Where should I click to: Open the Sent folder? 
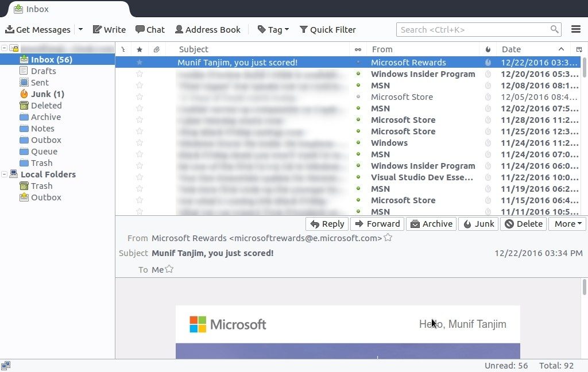40,83
